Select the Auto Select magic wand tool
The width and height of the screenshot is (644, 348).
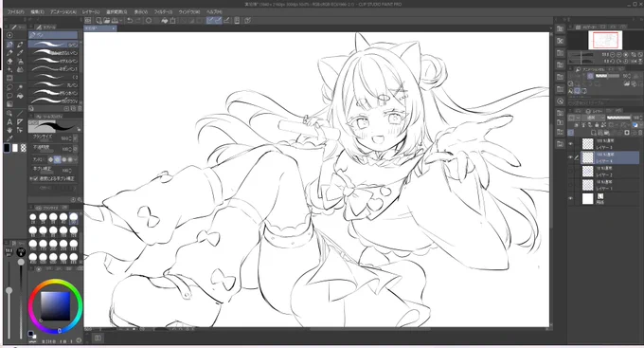[x=20, y=87]
